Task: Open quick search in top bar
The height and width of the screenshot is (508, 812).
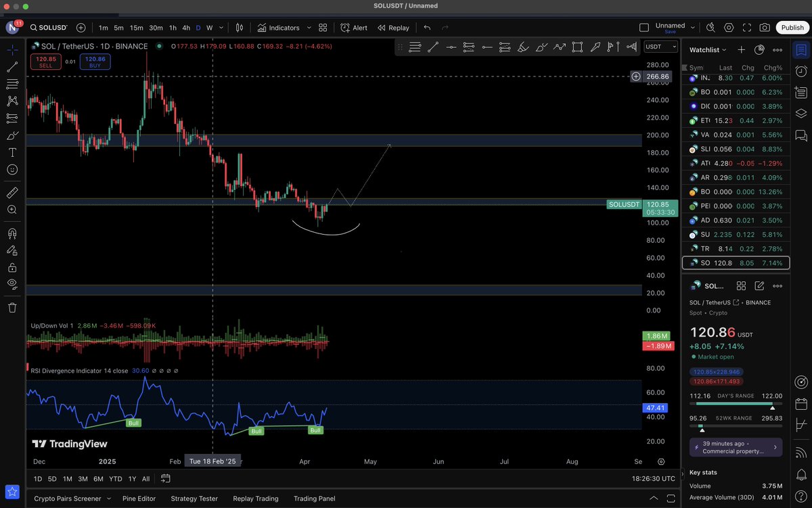Action: [x=710, y=28]
